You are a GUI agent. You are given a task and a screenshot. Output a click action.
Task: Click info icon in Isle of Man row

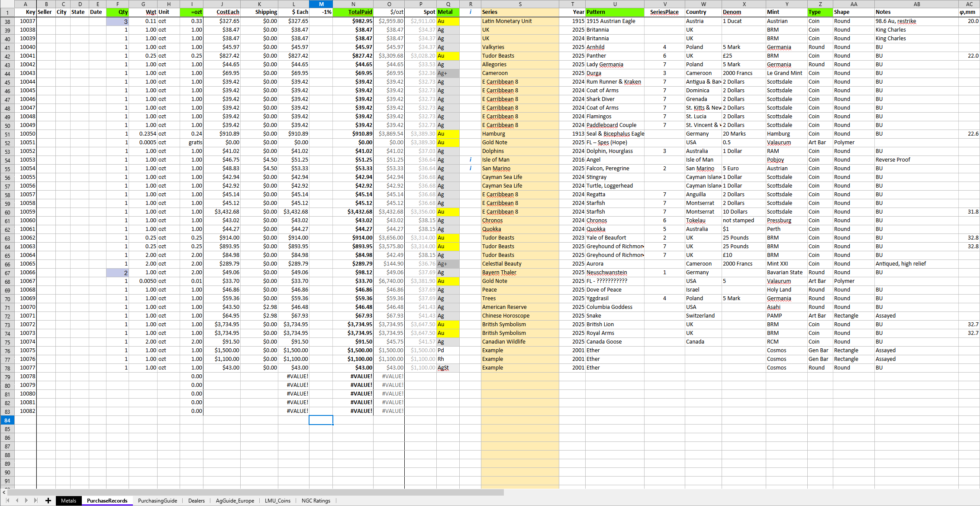[x=471, y=160]
